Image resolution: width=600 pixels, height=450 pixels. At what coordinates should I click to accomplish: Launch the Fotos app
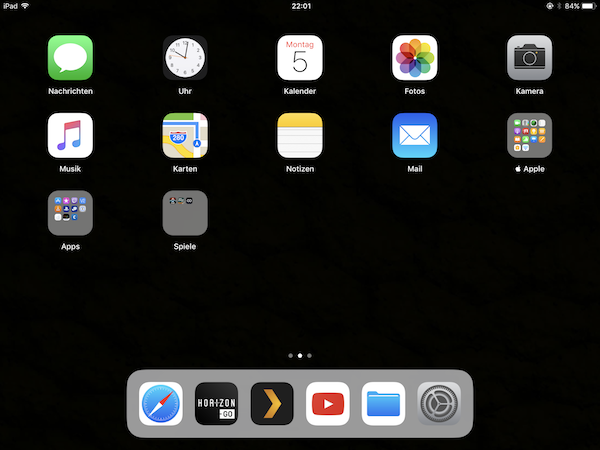pos(415,58)
